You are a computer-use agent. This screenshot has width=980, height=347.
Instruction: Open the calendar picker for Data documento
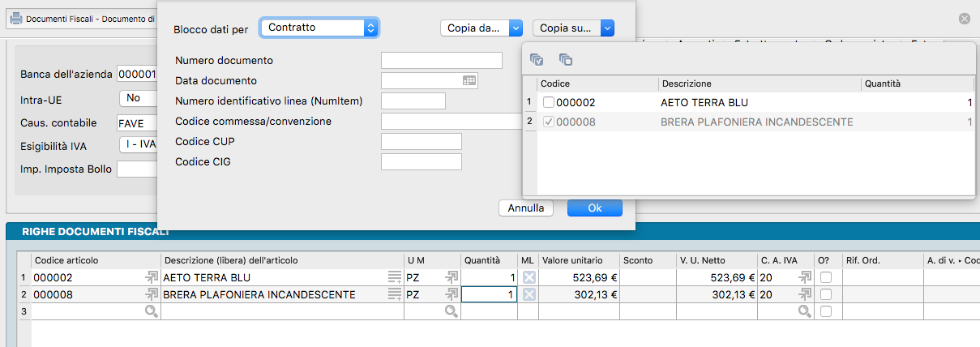(469, 80)
